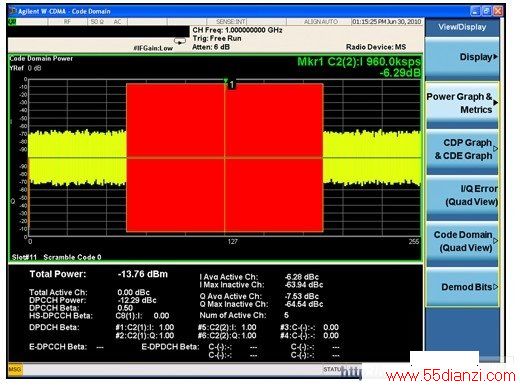The height and width of the screenshot is (387, 520).
Task: Click Num of Active Ch label
Action: pyautogui.click(x=233, y=315)
